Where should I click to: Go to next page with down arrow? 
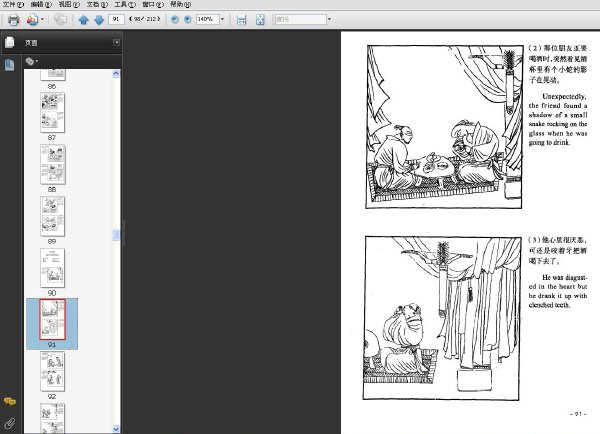tap(99, 20)
